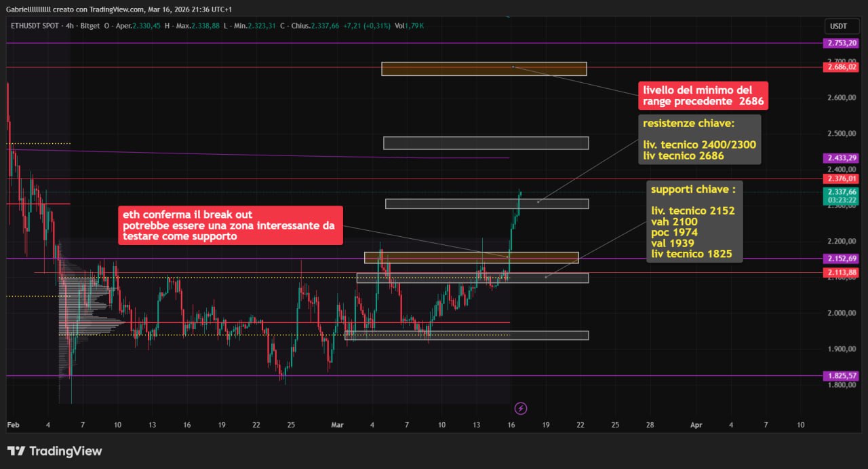Select the orange rectangle at the 2152 level
Image resolution: width=868 pixels, height=469 pixels.
tap(471, 257)
